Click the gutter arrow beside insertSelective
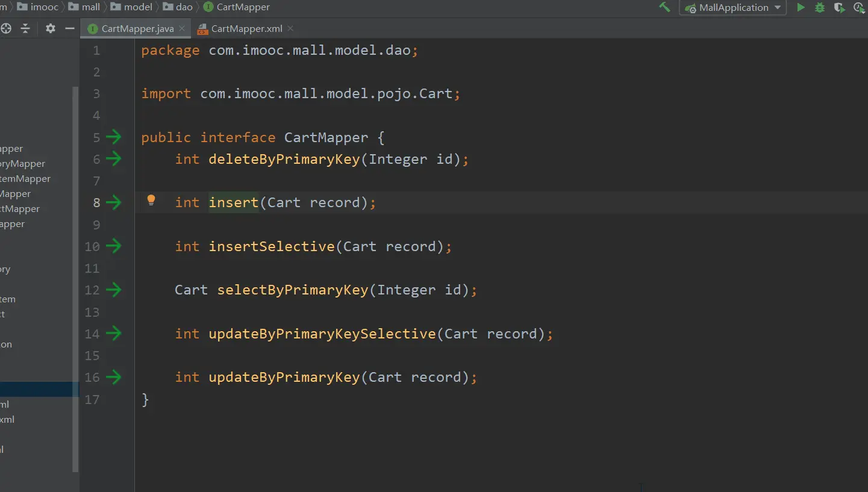This screenshot has width=868, height=492. click(x=113, y=246)
